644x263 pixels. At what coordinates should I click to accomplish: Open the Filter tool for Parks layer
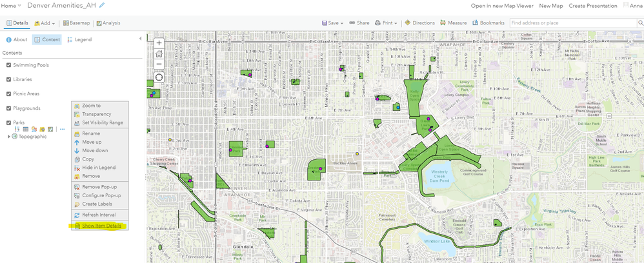click(42, 129)
